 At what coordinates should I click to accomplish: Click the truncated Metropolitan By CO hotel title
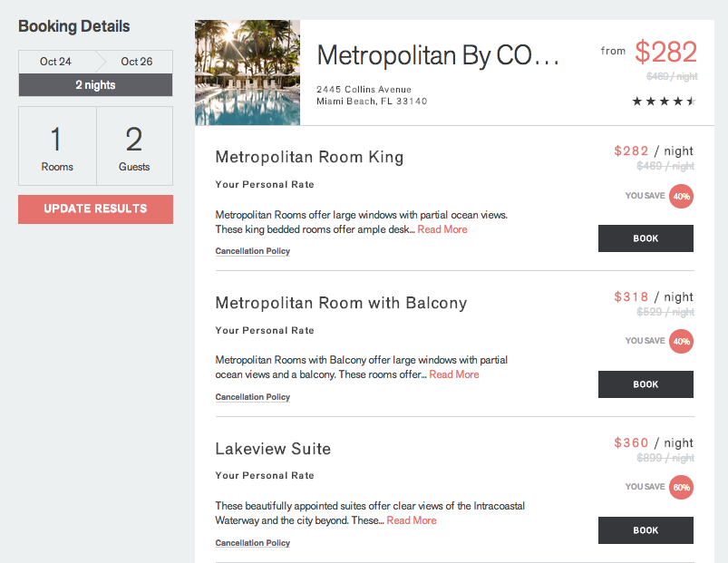click(439, 55)
